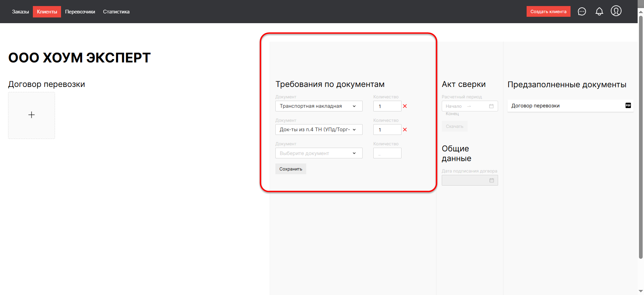This screenshot has height=295, width=644.
Task: Select the Клиенты tab
Action: tap(47, 12)
